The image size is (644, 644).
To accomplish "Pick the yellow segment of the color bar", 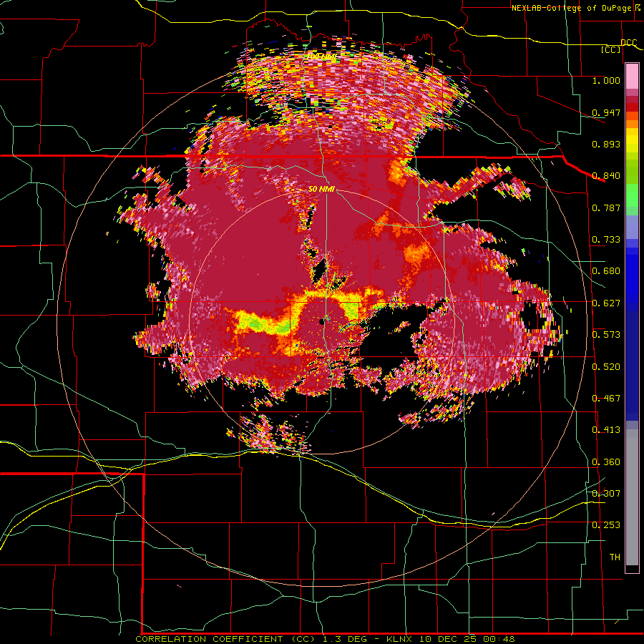I will [x=632, y=142].
